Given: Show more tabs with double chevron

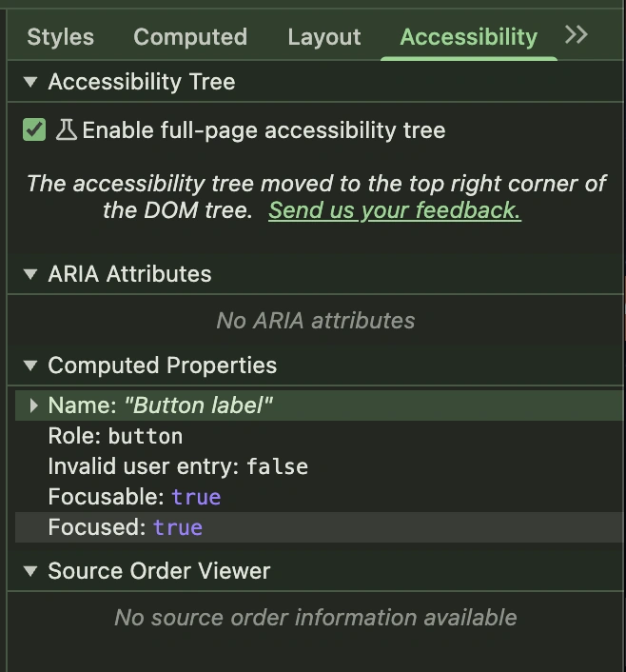Looking at the screenshot, I should click(x=576, y=35).
